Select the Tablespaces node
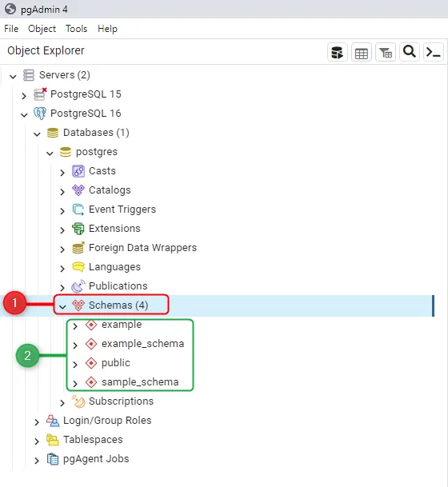This screenshot has height=487, width=448. pyautogui.click(x=93, y=440)
